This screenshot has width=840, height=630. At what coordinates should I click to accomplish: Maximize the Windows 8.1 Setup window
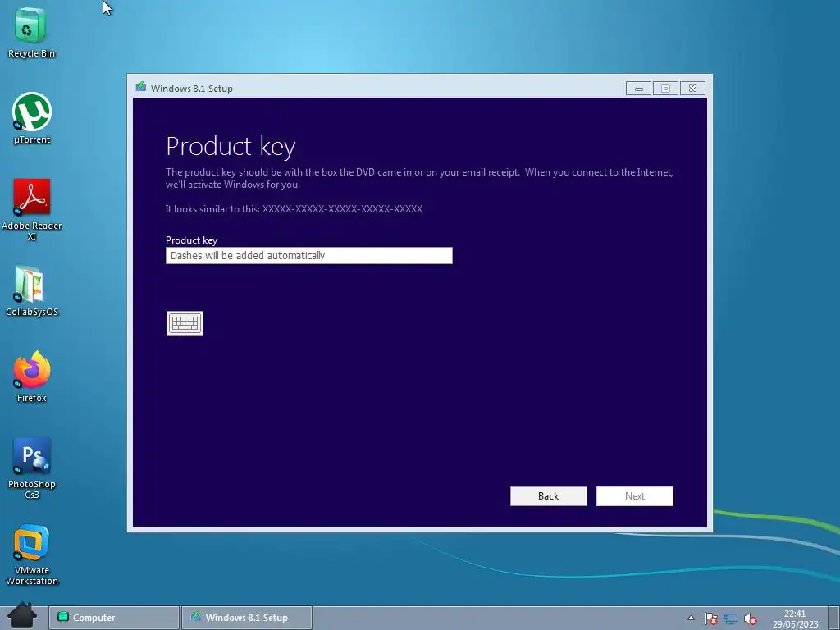coord(665,89)
